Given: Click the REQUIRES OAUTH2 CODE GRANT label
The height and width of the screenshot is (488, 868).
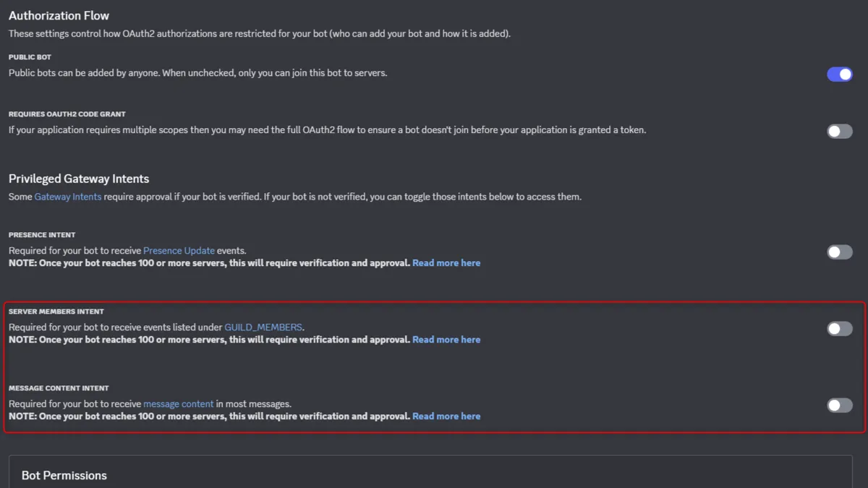Looking at the screenshot, I should tap(67, 114).
